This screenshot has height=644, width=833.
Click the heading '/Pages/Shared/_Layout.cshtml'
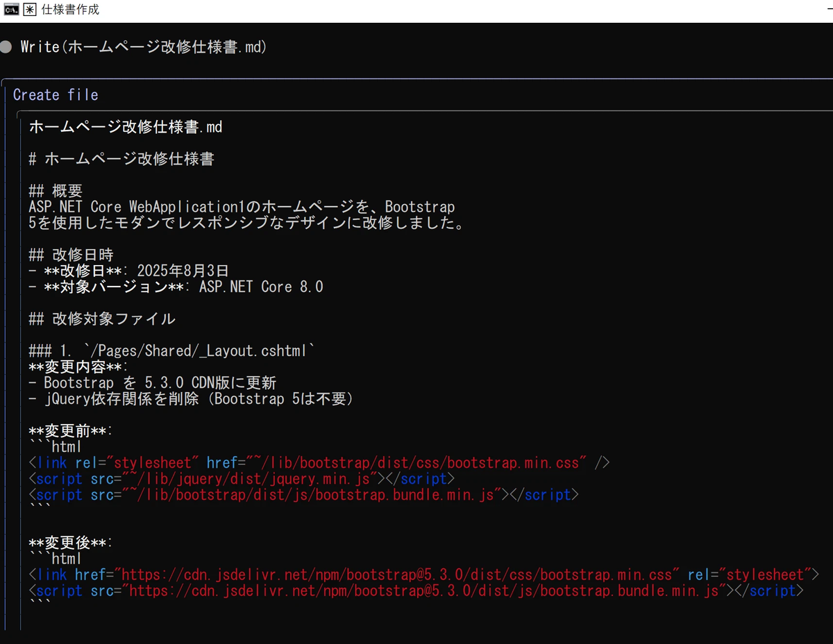172,350
